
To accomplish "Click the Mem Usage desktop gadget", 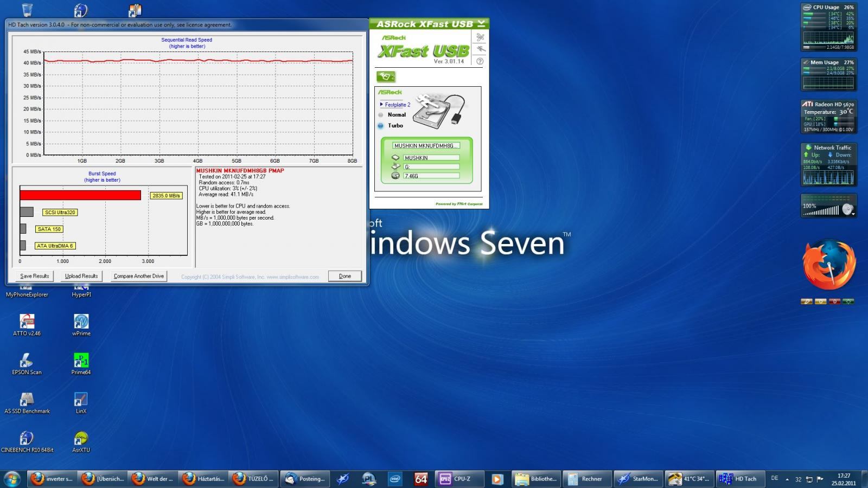I will [828, 74].
